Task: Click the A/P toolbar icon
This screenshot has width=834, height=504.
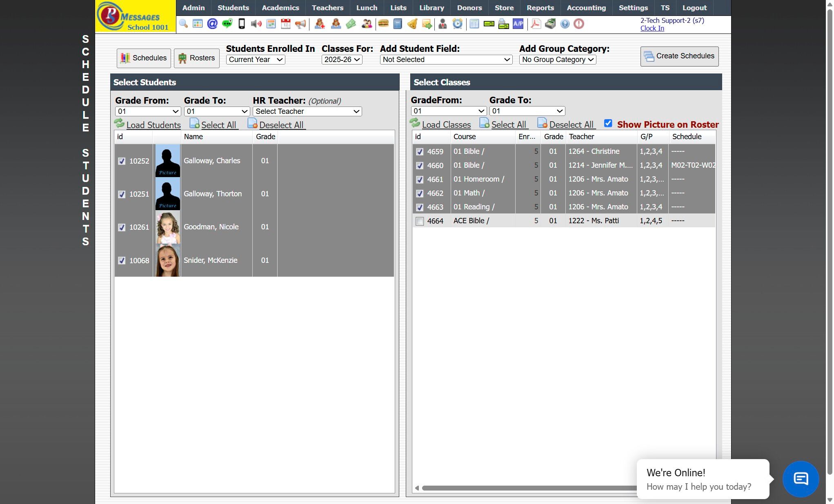Action: coord(518,24)
